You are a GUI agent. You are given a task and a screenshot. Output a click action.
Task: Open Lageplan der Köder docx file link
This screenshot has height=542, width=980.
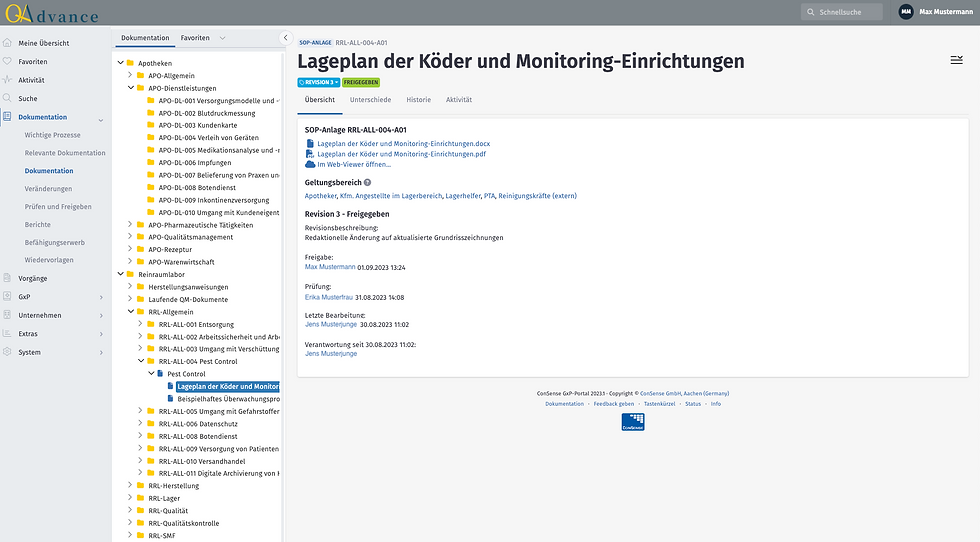point(404,144)
